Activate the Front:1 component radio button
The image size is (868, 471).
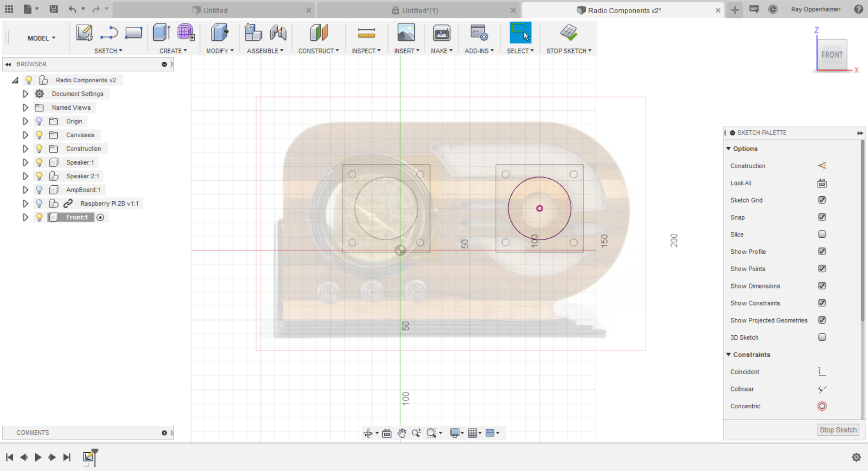point(101,218)
